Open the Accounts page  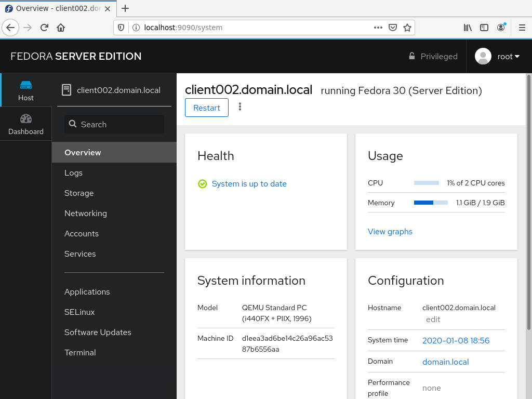point(114,234)
